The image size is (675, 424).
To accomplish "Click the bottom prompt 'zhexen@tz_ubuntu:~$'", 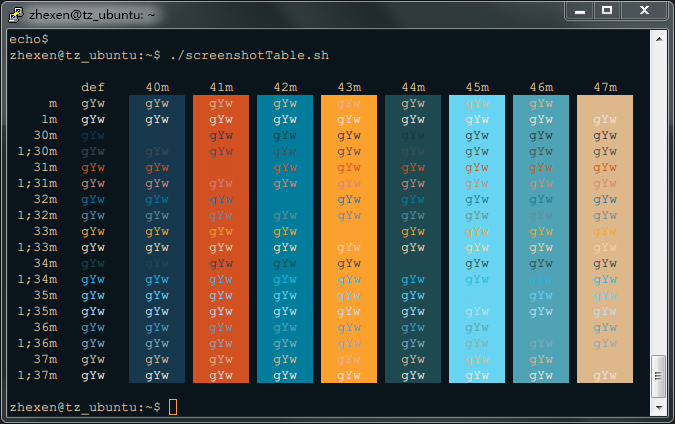I will 85,407.
